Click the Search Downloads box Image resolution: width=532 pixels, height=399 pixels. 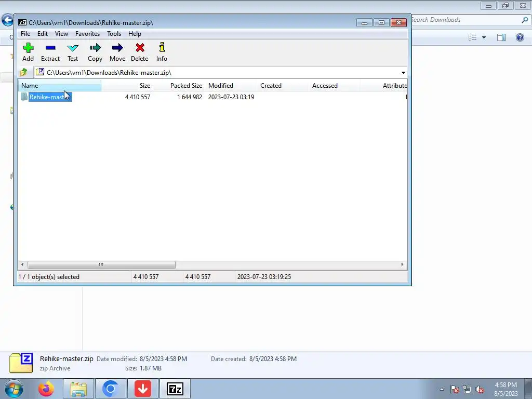(x=467, y=20)
